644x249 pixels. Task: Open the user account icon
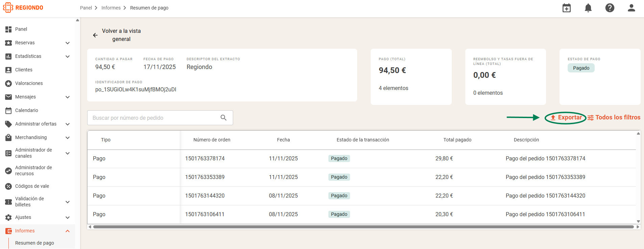click(631, 8)
